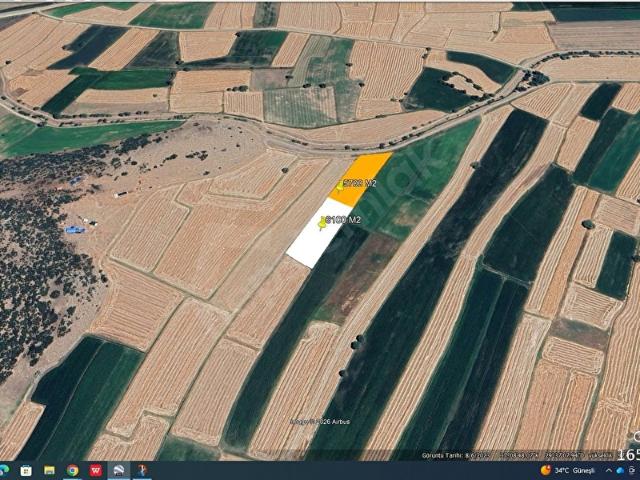
Task: Open Microsoft Store from the taskbar
Action: pos(26,471)
